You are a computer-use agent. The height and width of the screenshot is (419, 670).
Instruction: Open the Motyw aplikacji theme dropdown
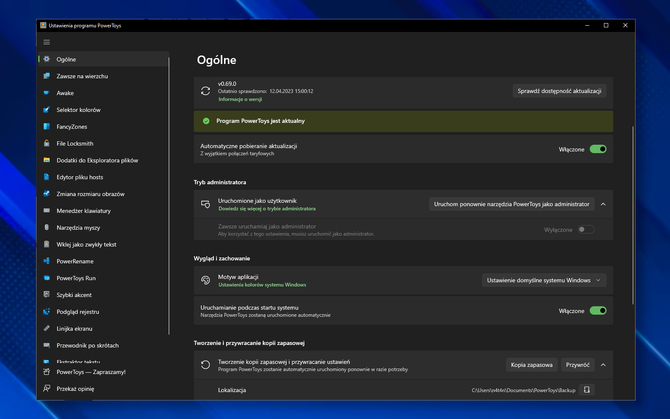click(x=544, y=280)
